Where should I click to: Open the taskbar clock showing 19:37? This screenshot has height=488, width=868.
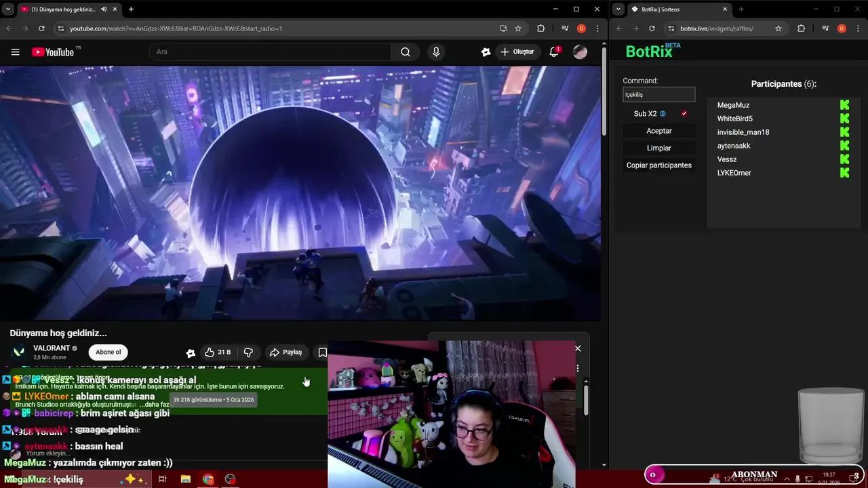[x=828, y=479]
